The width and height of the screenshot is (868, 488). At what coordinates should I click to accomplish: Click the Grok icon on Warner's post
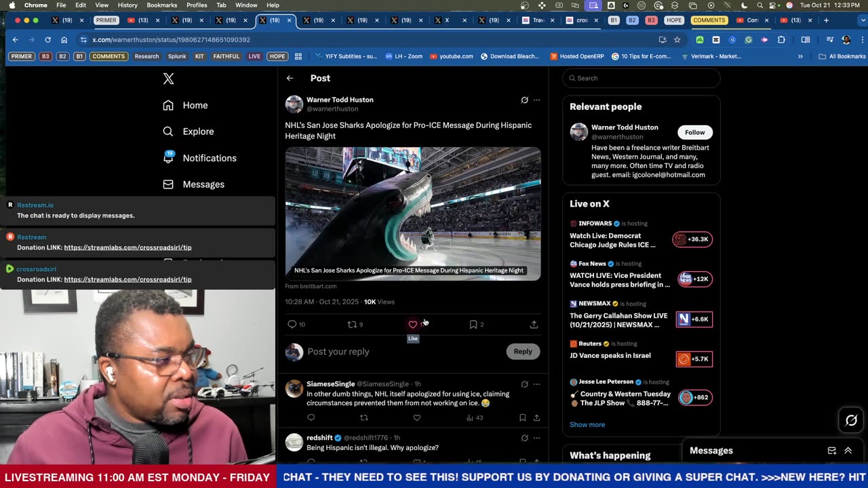tap(524, 100)
